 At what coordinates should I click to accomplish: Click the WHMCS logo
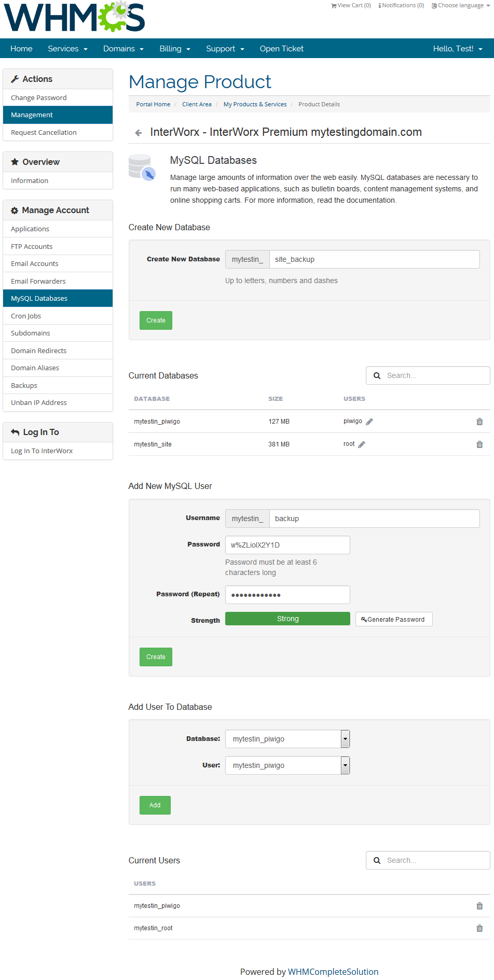pyautogui.click(x=74, y=17)
